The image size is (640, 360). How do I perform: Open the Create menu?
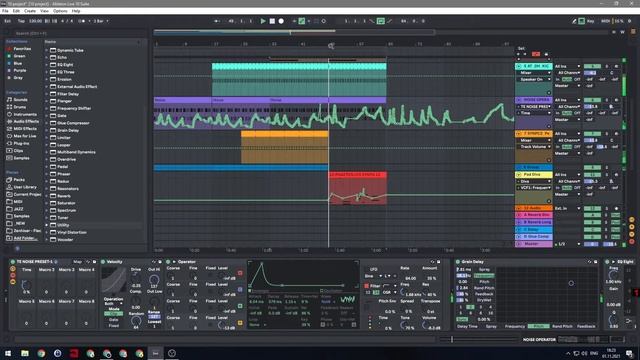pos(30,11)
